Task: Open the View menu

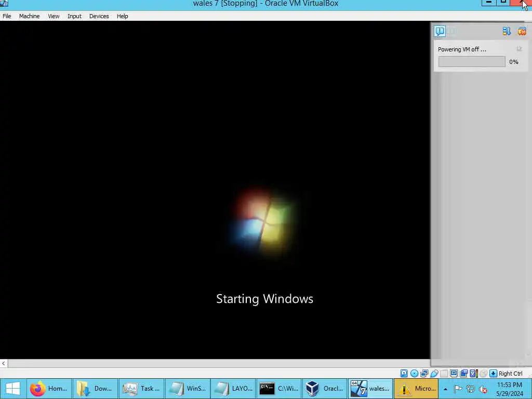Action: pos(54,16)
